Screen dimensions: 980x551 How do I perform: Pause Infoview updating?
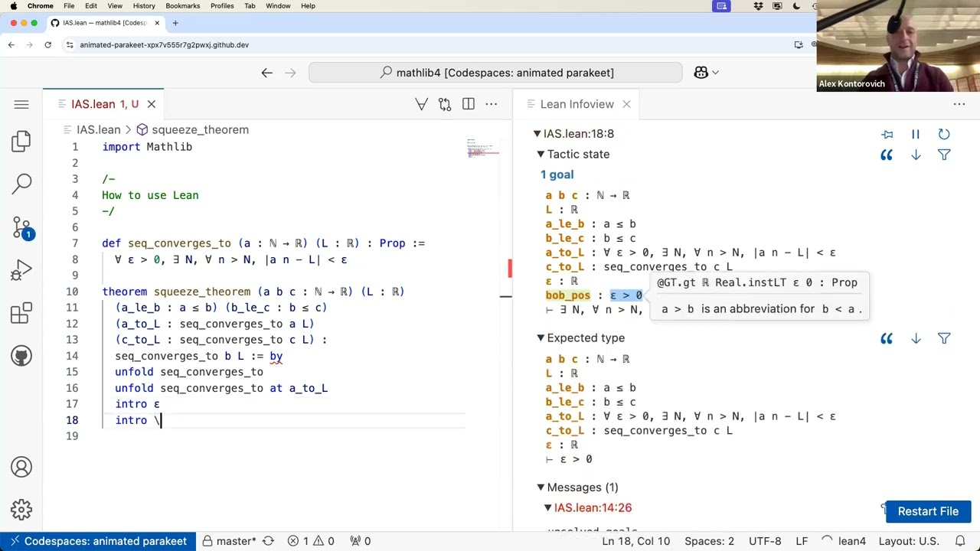pos(916,134)
